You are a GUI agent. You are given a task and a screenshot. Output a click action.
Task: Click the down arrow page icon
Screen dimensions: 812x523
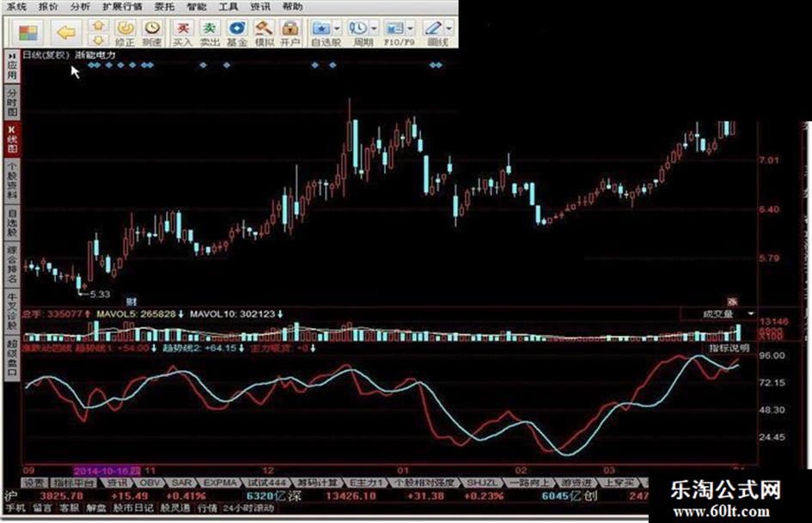coord(99,40)
